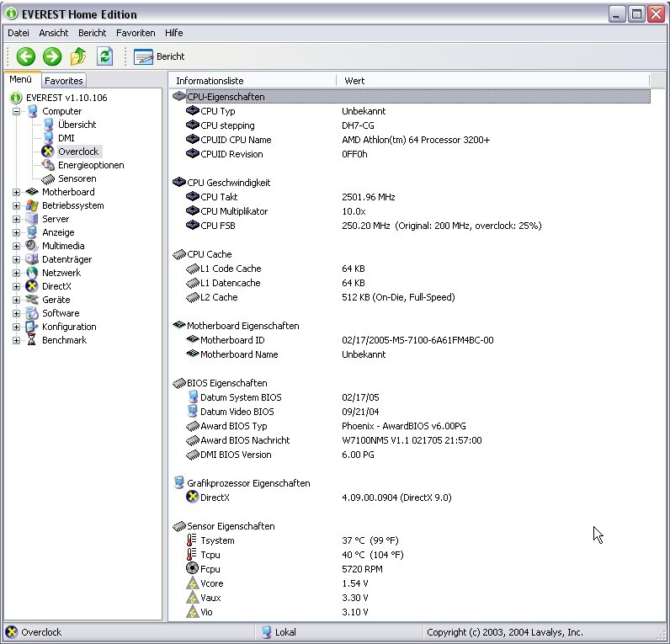670x644 pixels.
Task: Select the CPU Takt row
Action: pyautogui.click(x=411, y=197)
